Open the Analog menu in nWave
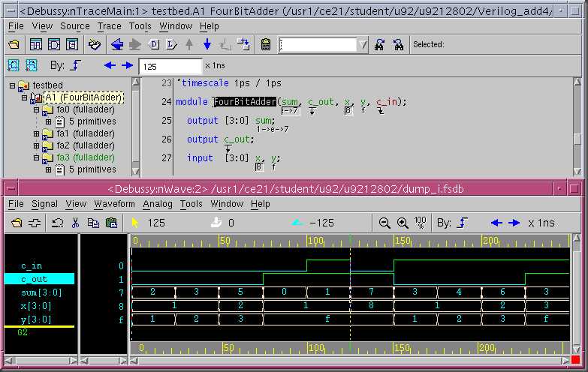This screenshot has height=372, width=588. coord(158,204)
